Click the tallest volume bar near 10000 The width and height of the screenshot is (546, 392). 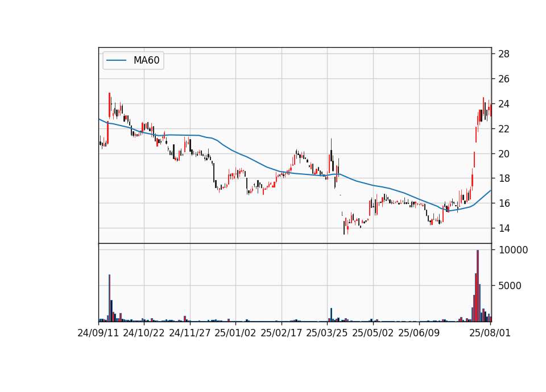(x=478, y=286)
